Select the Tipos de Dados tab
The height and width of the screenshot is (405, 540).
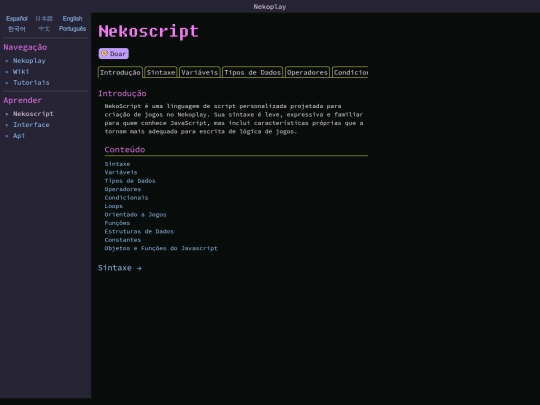click(x=252, y=72)
